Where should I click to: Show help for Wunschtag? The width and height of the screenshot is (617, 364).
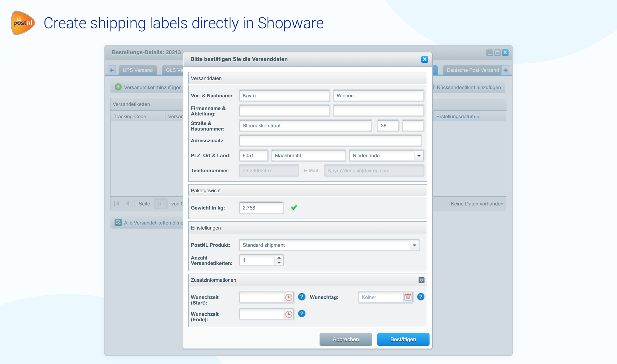[x=421, y=297]
